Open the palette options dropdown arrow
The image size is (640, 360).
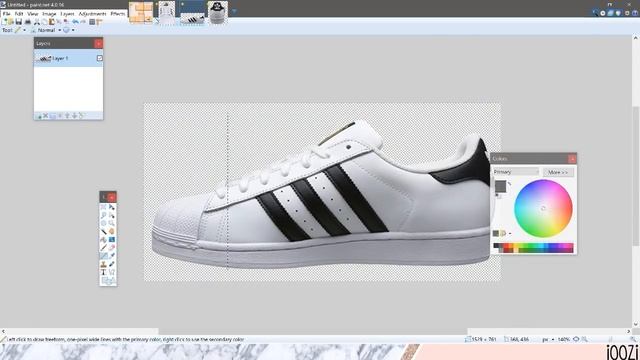pyautogui.click(x=510, y=233)
